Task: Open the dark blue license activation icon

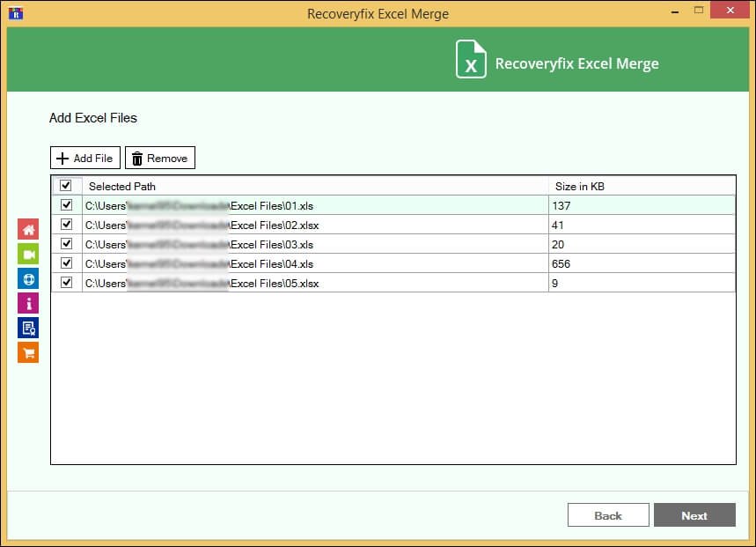Action: [28, 328]
